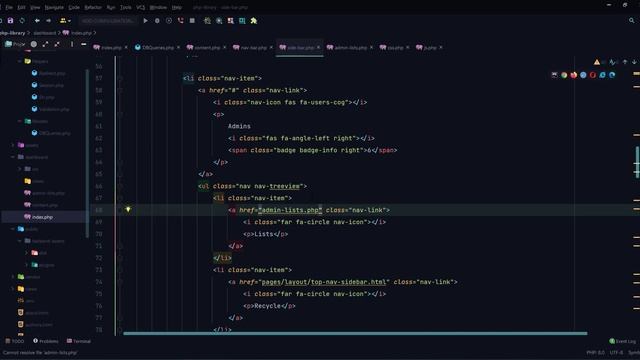Open the user/team dropdown in toolbar
The width and height of the screenshot is (640, 360).
[x=65, y=21]
